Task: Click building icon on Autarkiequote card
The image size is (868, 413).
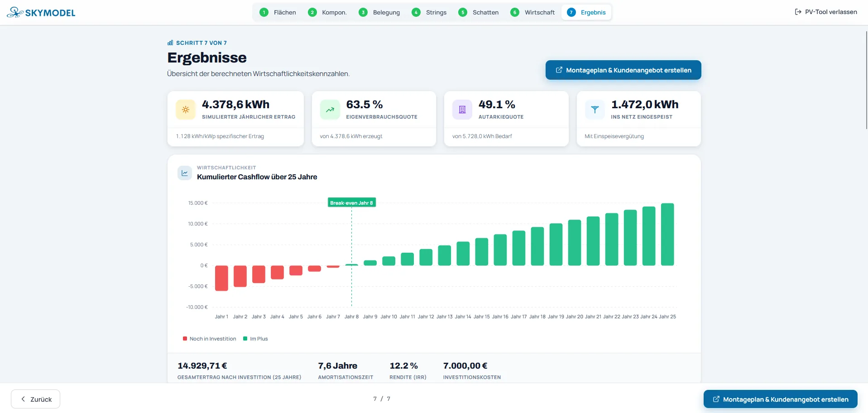Action: [x=462, y=110]
